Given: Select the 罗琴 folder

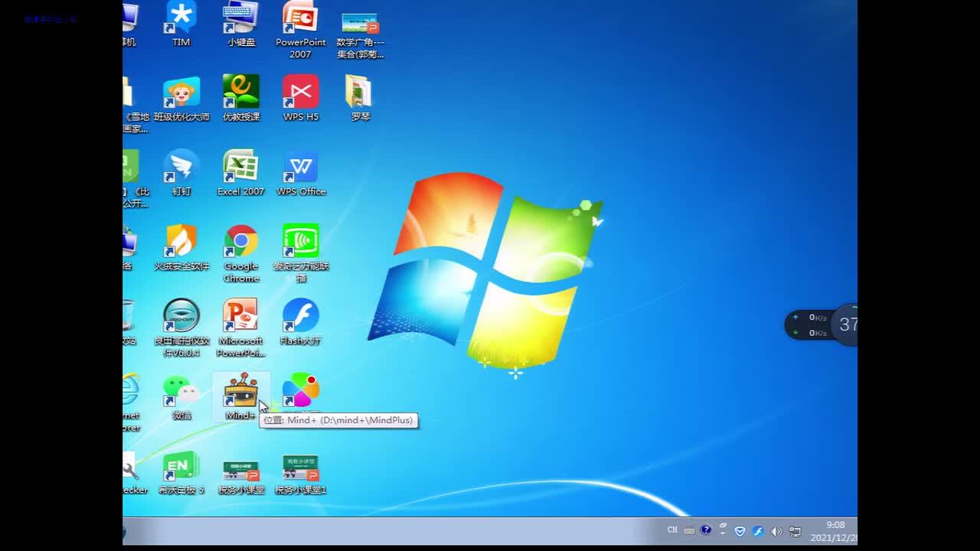Looking at the screenshot, I should [x=361, y=99].
